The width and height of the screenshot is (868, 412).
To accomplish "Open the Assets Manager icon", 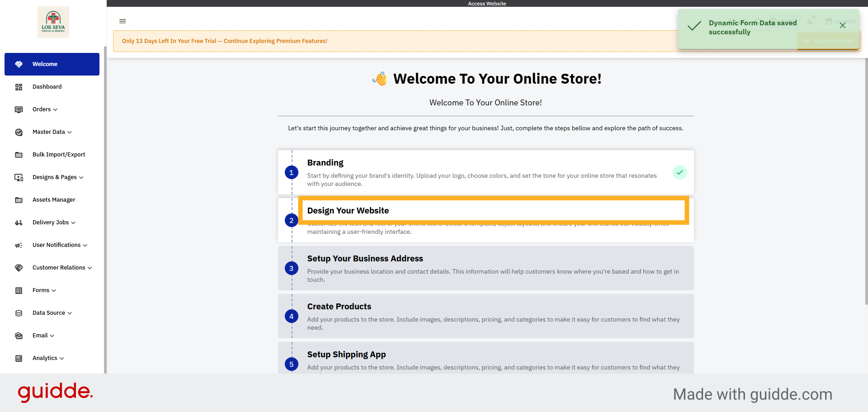I will 19,200.
